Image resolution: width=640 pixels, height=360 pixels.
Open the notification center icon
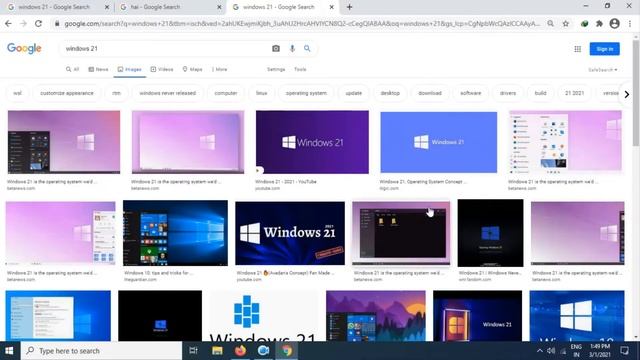[x=624, y=351]
